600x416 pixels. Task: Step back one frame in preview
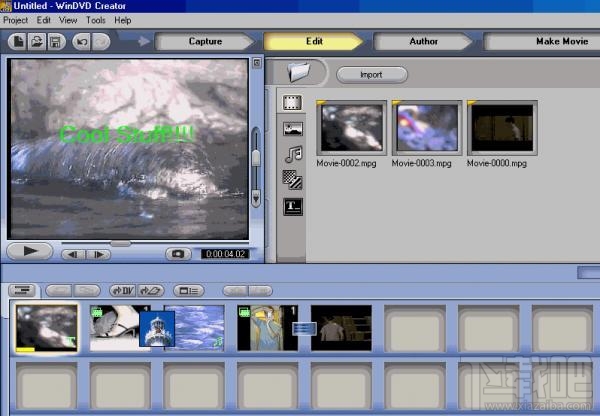pyautogui.click(x=73, y=254)
